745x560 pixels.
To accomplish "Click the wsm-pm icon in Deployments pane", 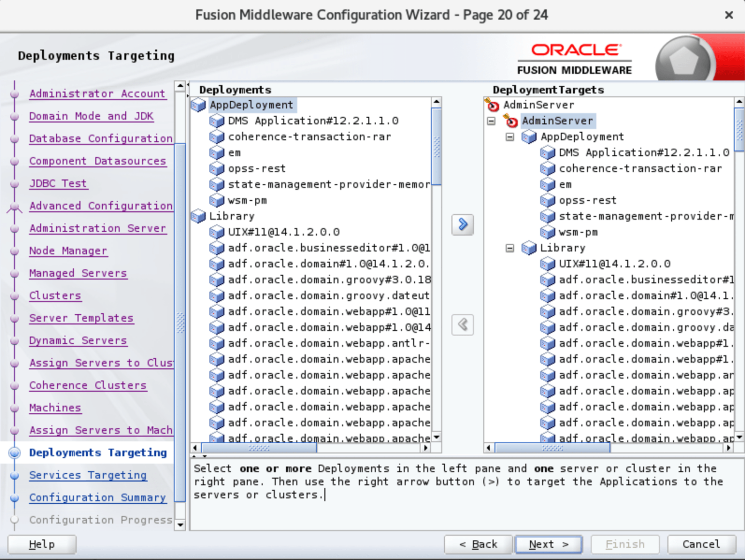I will pos(217,201).
